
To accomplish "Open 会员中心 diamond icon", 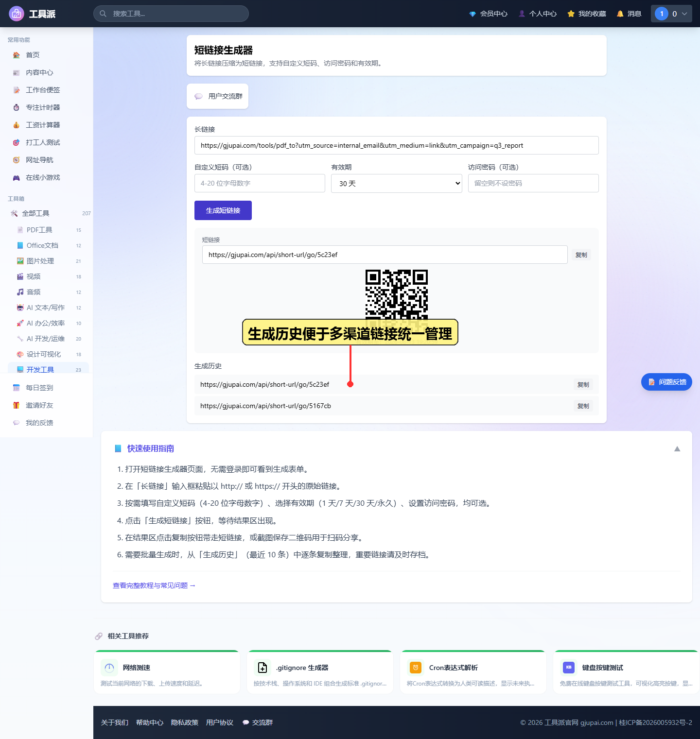I will click(472, 14).
